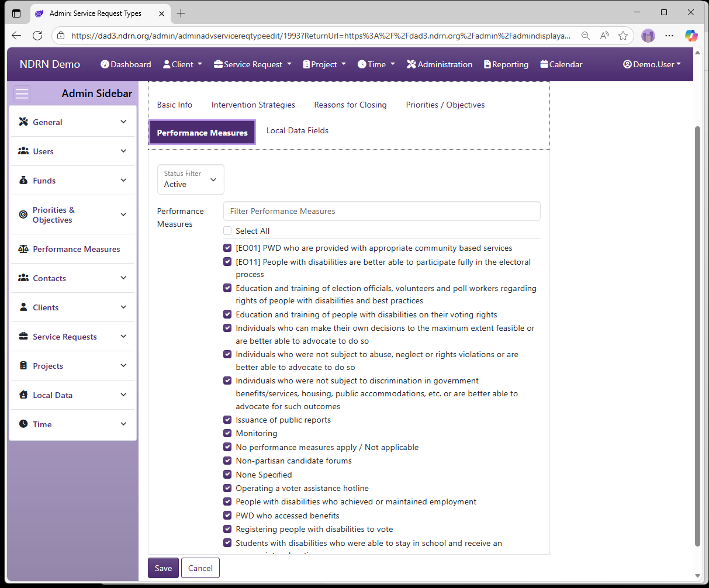Click the Client person icon in navbar

click(x=167, y=64)
